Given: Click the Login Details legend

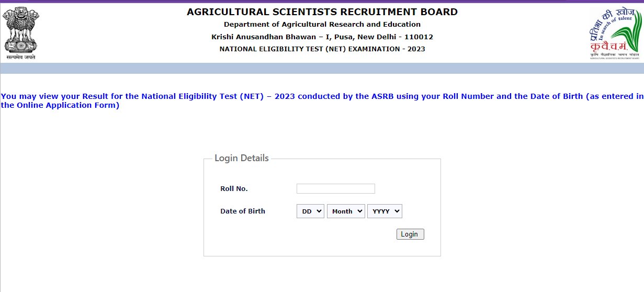Looking at the screenshot, I should point(241,158).
